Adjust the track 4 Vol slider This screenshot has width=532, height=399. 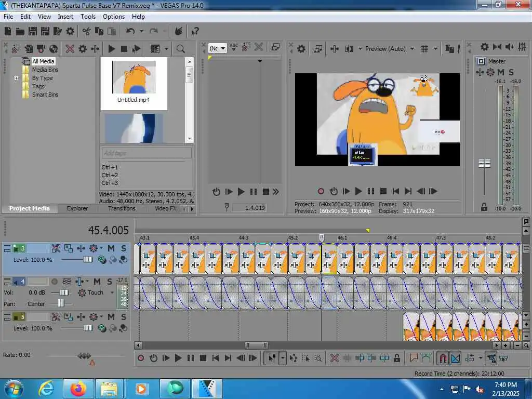point(64,292)
